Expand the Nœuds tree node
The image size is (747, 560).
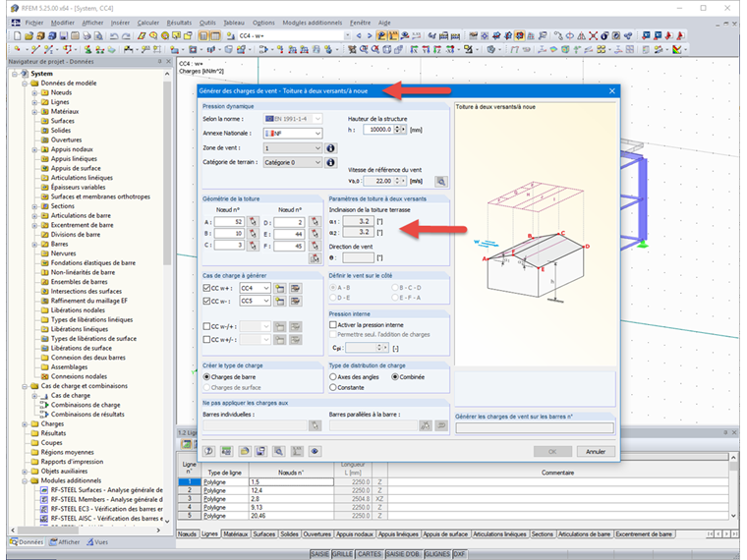(34, 93)
